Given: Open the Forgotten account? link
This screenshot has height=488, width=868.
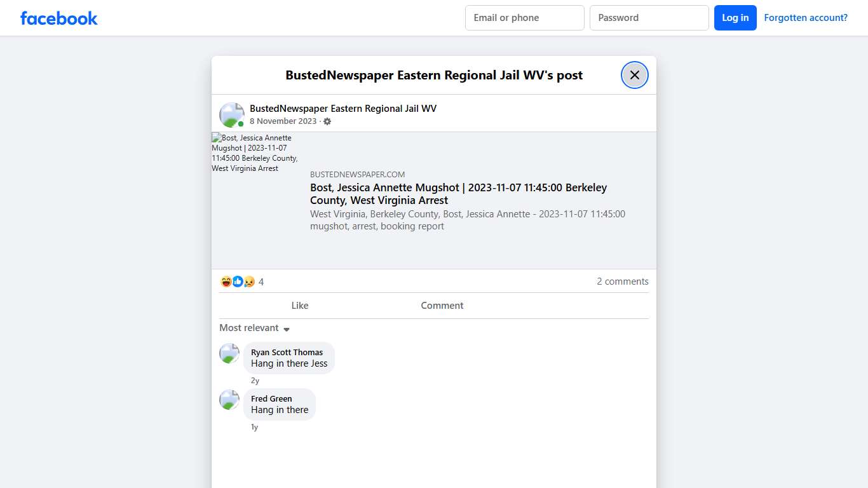Looking at the screenshot, I should coord(806,17).
